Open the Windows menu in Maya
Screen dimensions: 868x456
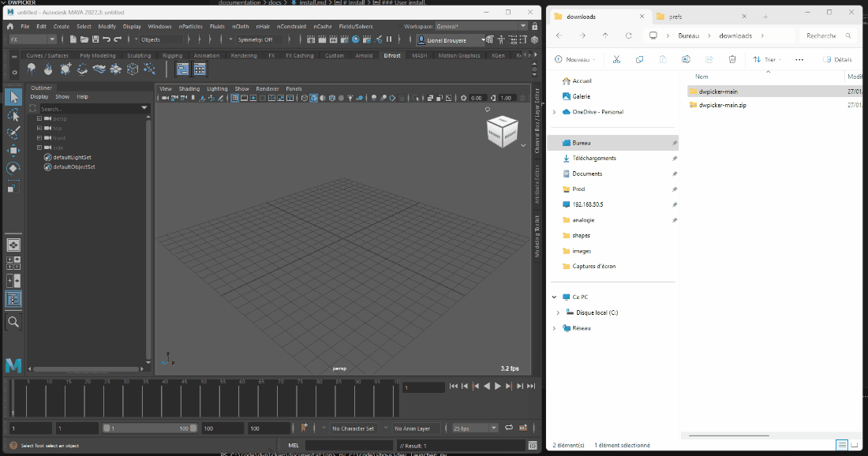pos(159,26)
